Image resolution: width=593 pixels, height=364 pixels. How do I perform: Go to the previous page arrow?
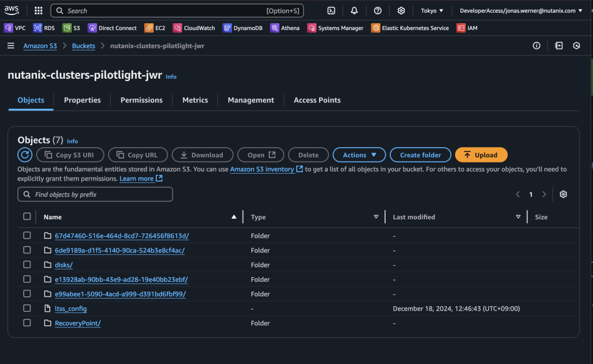point(518,194)
